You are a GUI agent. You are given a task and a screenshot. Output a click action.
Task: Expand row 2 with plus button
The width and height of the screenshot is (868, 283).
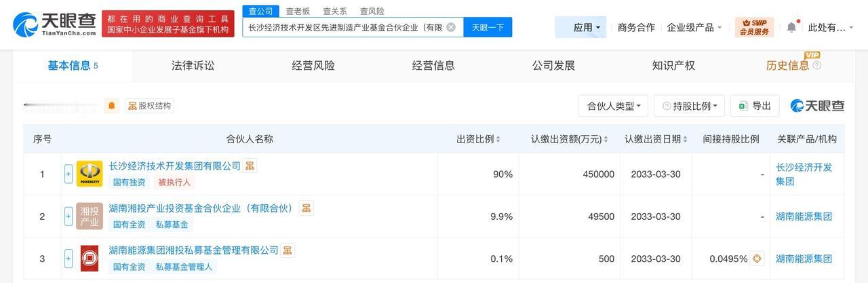tap(68, 216)
